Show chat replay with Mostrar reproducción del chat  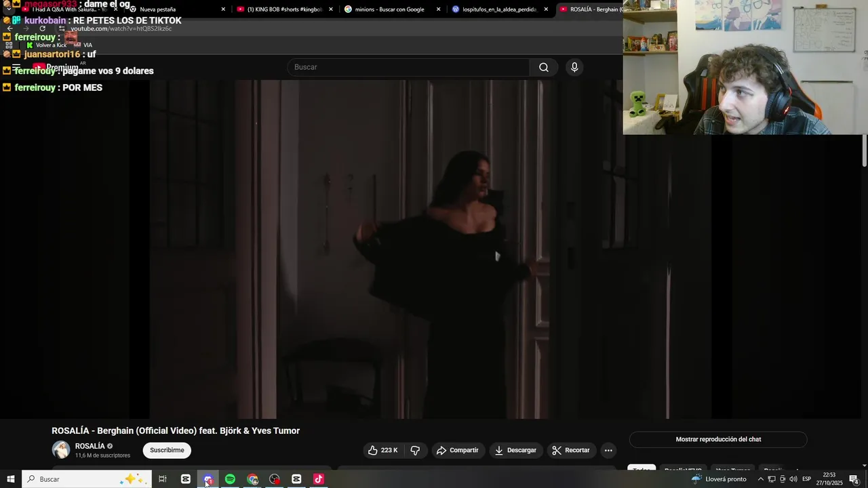718,439
